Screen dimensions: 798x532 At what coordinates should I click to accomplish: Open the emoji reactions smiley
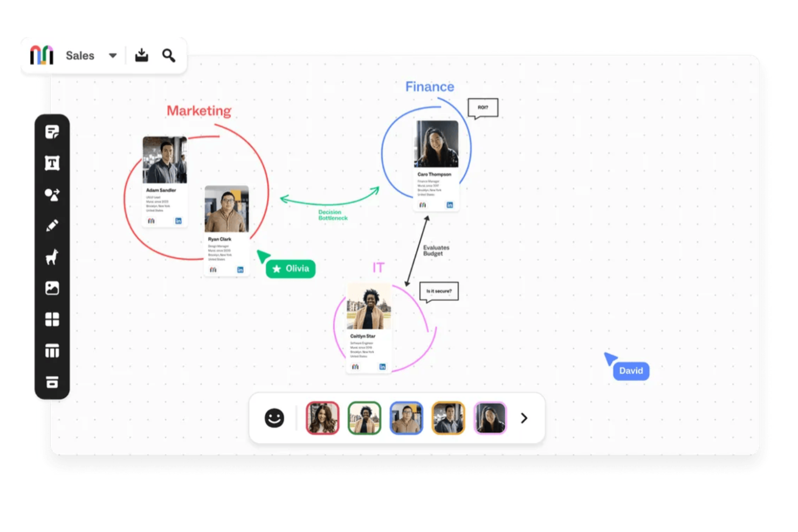pos(274,418)
